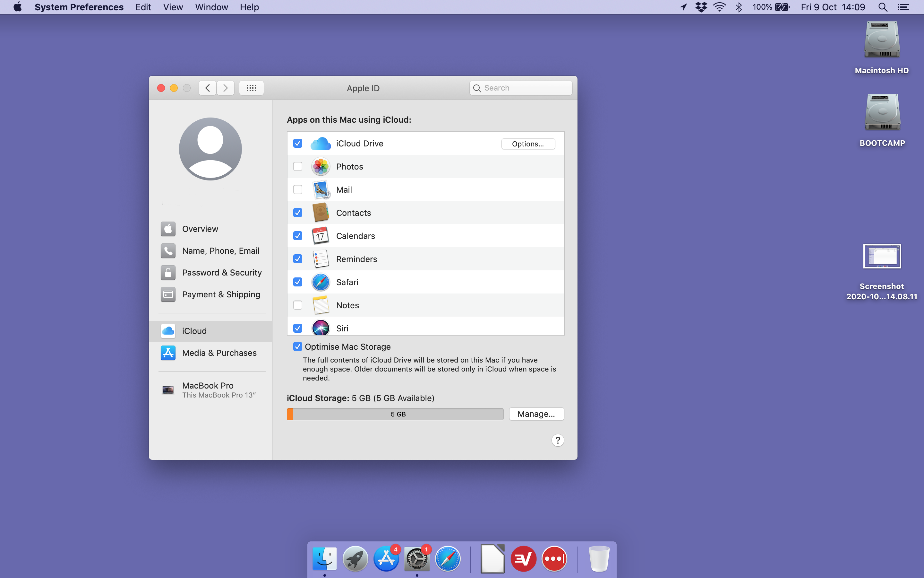The width and height of the screenshot is (924, 578).
Task: Uncheck the Safari checkbox
Action: click(x=298, y=282)
